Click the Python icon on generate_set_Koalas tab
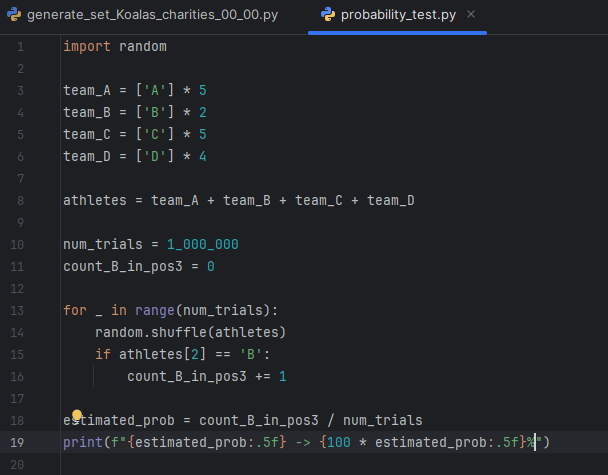The height and width of the screenshot is (475, 608). [x=14, y=15]
